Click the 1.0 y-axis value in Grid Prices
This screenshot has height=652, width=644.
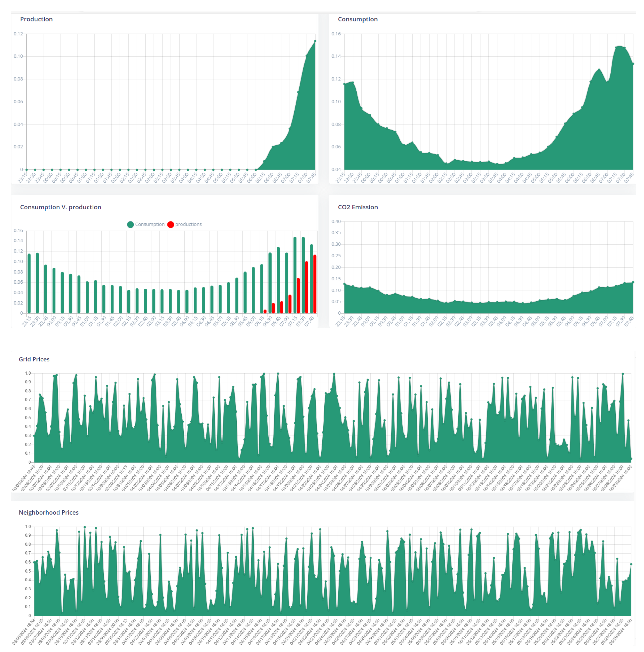click(28, 373)
